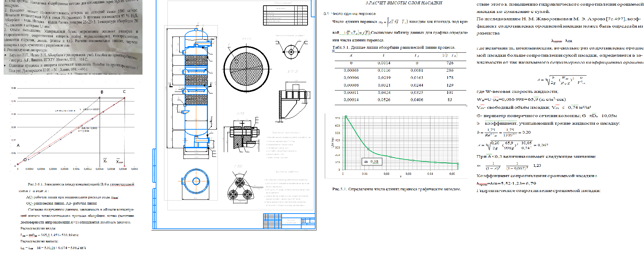Select the line "где W-весовая скорость жидкости,"

(x=517, y=92)
